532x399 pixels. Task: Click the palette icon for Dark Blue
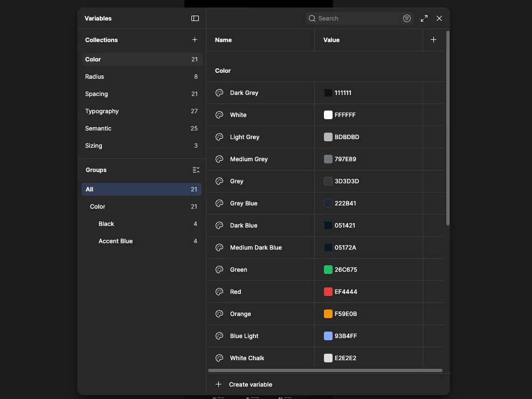click(x=219, y=225)
